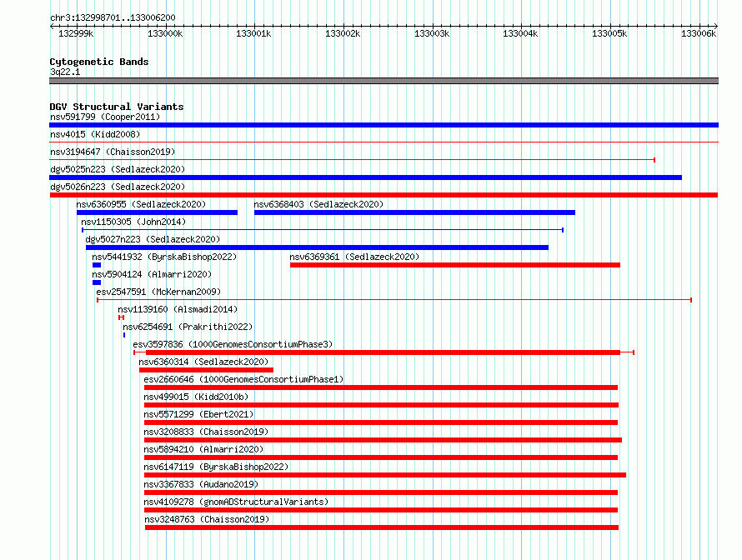Click the nsv499015 red bar
The height and width of the screenshot is (560, 742).
(381, 405)
